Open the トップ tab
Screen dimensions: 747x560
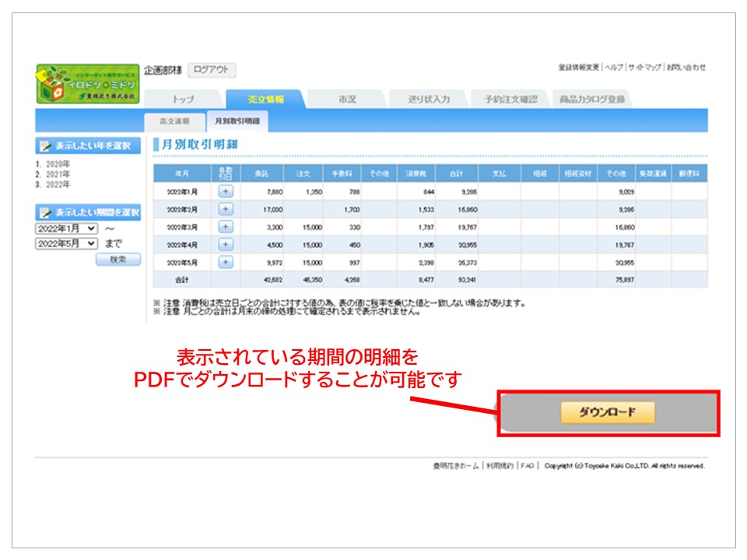(x=184, y=100)
